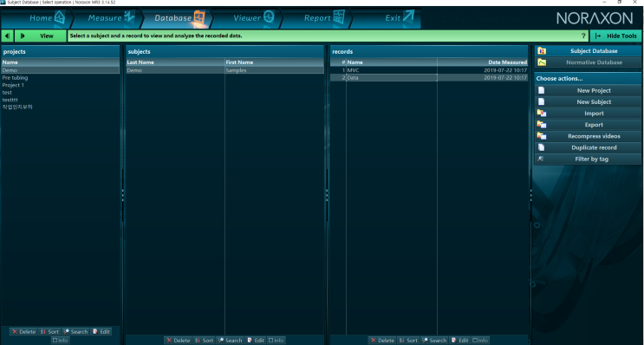
Task: Select the MVC record
Action: [429, 70]
